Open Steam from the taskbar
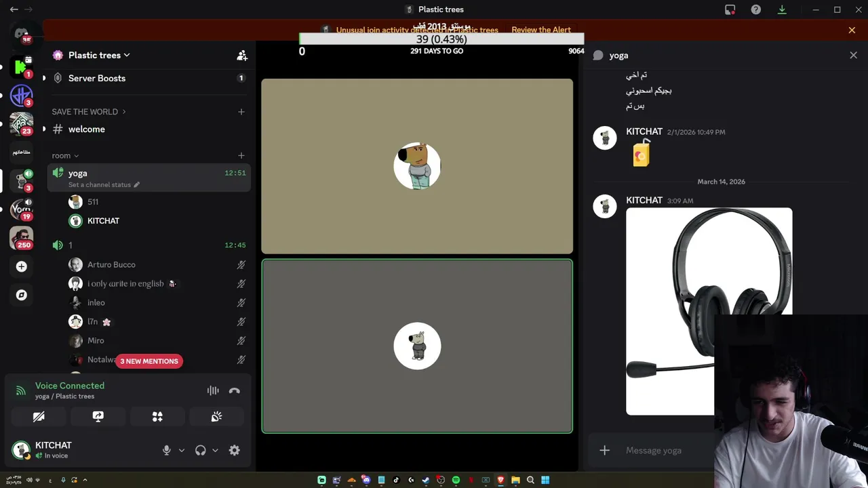The height and width of the screenshot is (488, 868). (x=426, y=480)
